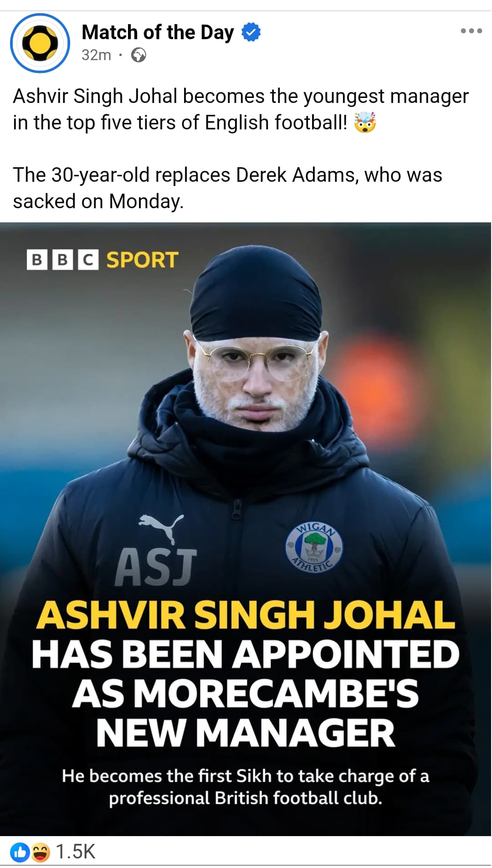The image size is (492, 868).
Task: Open the Match of the Day profile picture
Action: pos(40,43)
